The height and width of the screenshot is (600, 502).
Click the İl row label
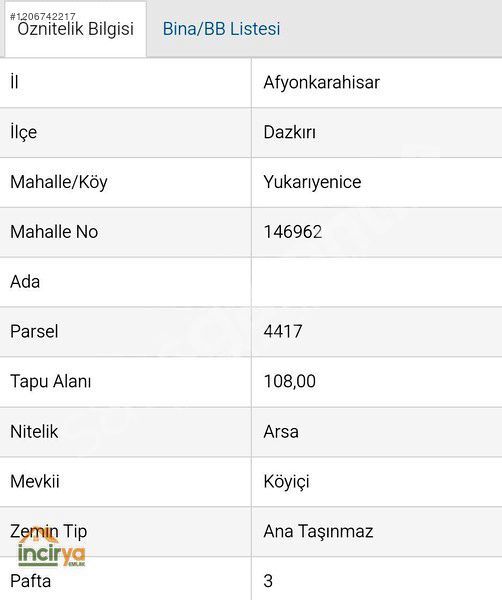14,82
